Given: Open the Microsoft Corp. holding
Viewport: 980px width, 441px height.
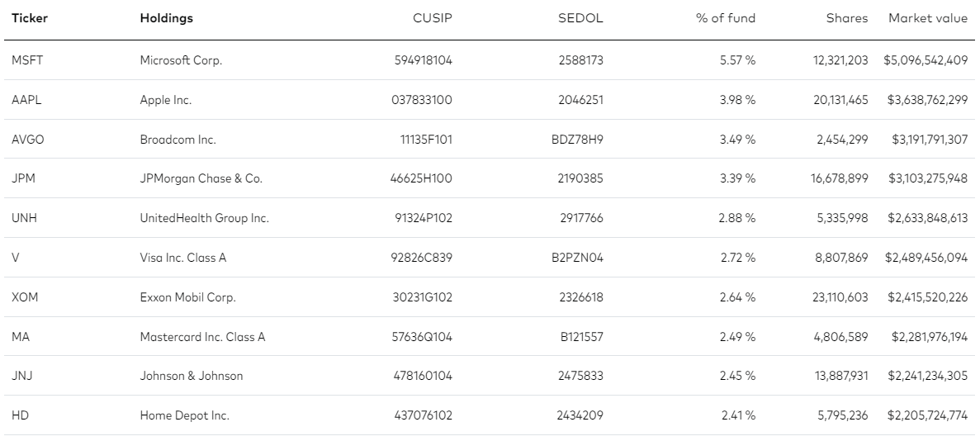Looking at the screenshot, I should [181, 60].
